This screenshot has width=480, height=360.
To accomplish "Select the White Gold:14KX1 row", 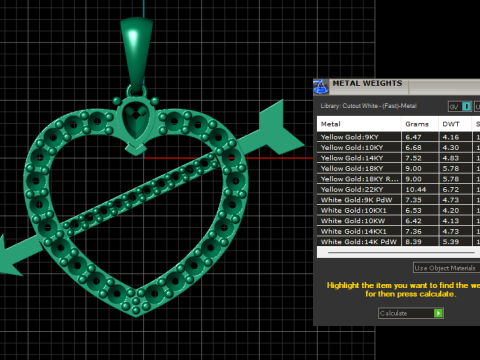I will coord(398,231).
